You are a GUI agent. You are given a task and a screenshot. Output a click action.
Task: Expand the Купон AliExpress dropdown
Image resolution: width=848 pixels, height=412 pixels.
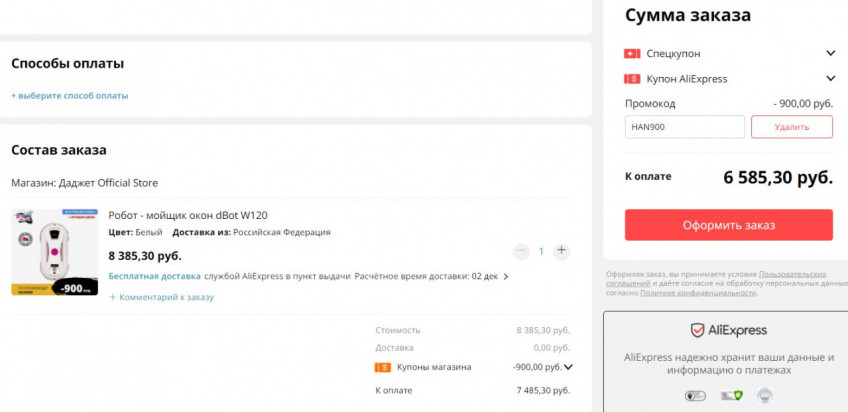(830, 79)
